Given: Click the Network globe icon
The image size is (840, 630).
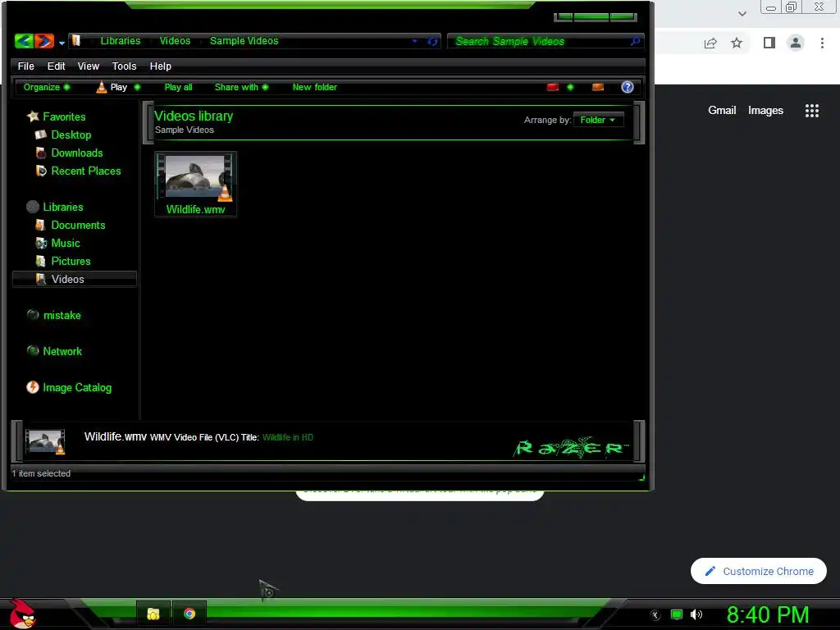Looking at the screenshot, I should [33, 351].
